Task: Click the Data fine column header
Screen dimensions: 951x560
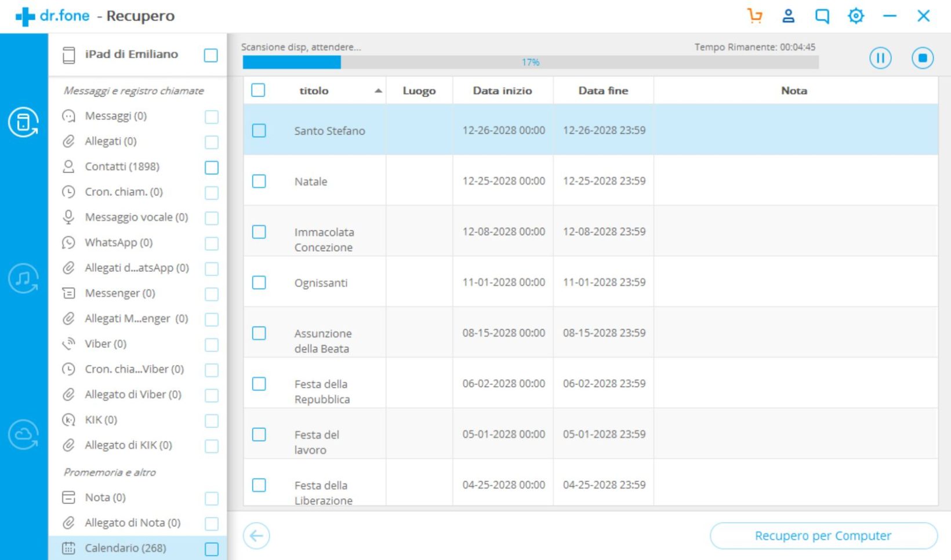Action: (603, 90)
